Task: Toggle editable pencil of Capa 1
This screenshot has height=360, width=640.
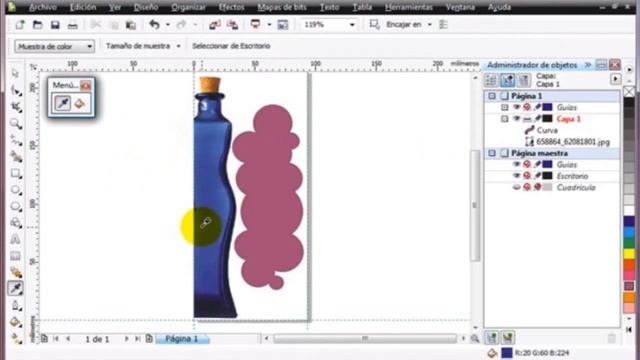Action: (x=537, y=119)
